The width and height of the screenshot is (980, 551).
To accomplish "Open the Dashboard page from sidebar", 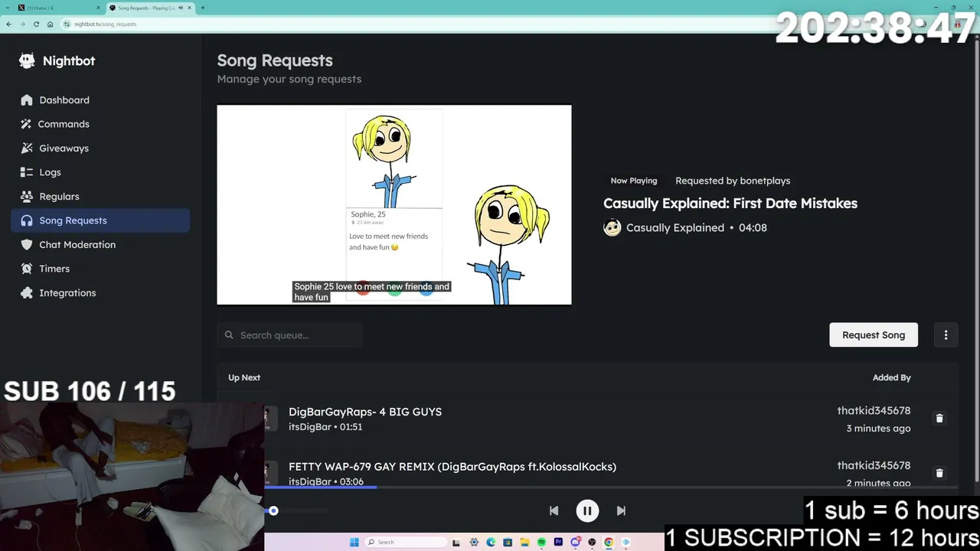I will point(100,100).
